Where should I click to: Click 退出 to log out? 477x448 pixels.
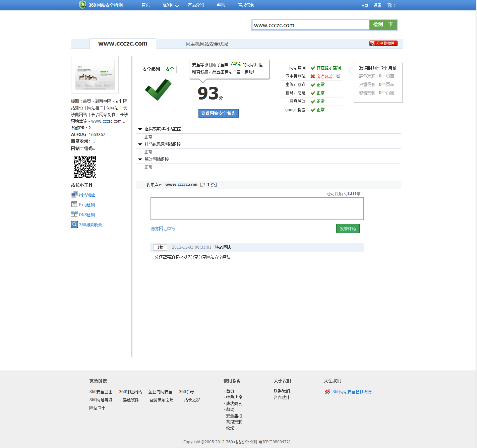(x=391, y=5)
